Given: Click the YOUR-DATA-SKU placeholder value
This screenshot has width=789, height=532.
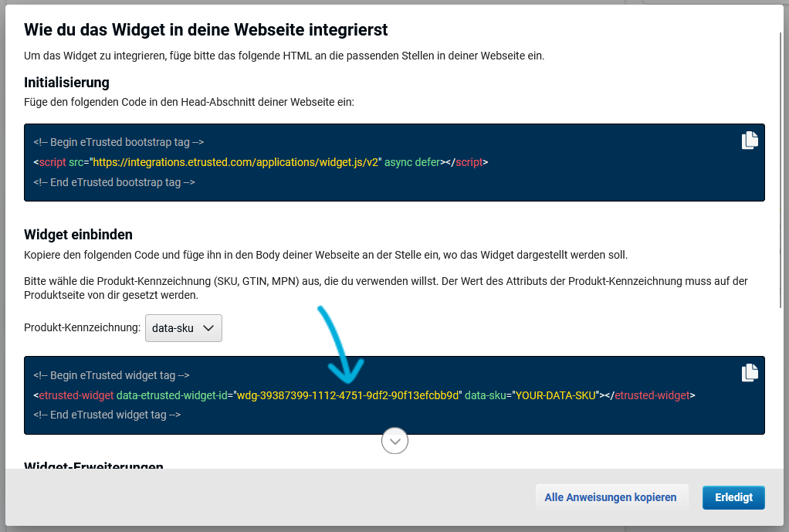Looking at the screenshot, I should pos(556,395).
